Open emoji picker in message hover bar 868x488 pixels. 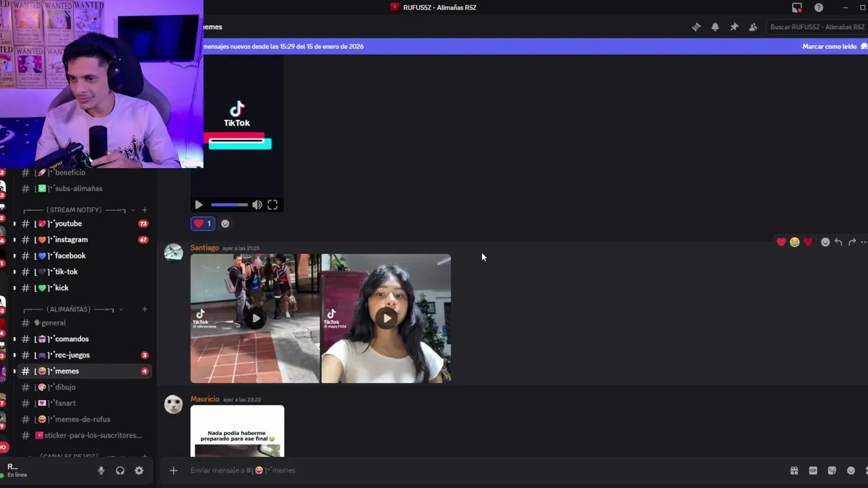[x=825, y=242]
